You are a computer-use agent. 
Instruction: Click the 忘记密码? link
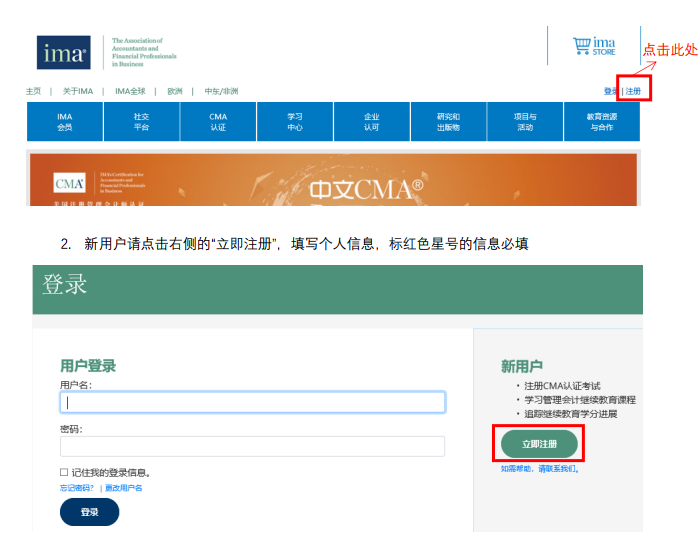[77, 488]
